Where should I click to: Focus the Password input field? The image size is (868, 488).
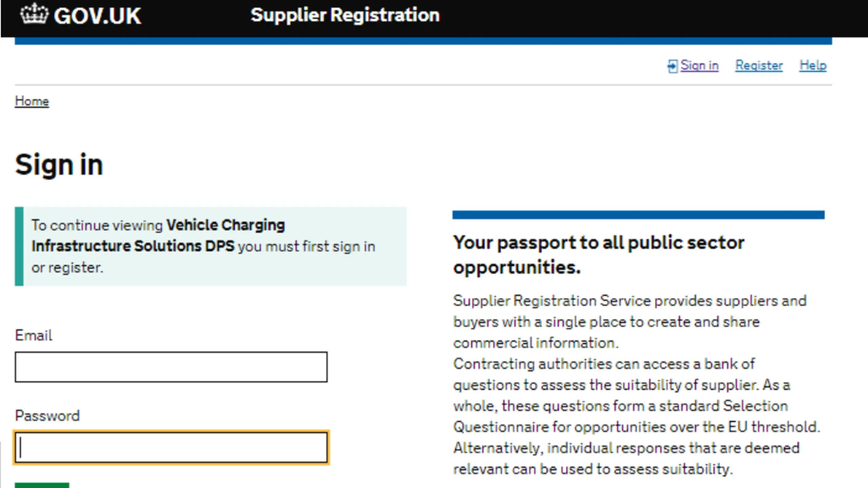[171, 447]
